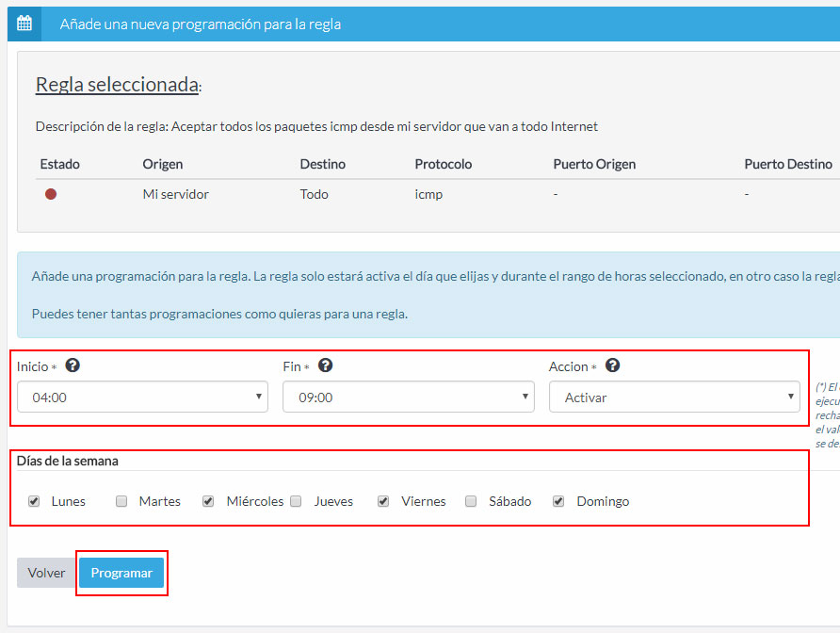Uncheck the Miércoles checkbox
The height and width of the screenshot is (633, 840).
(x=209, y=501)
